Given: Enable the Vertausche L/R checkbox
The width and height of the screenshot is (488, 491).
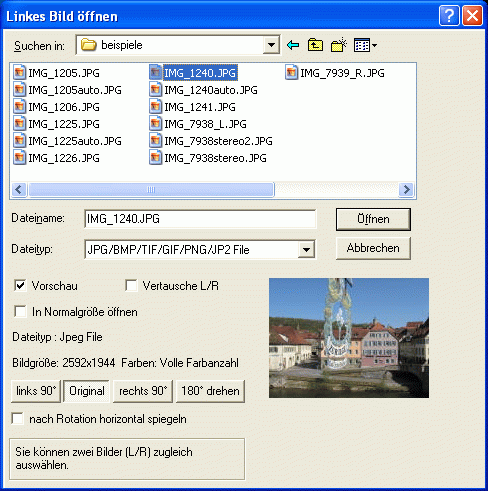Looking at the screenshot, I should (131, 286).
